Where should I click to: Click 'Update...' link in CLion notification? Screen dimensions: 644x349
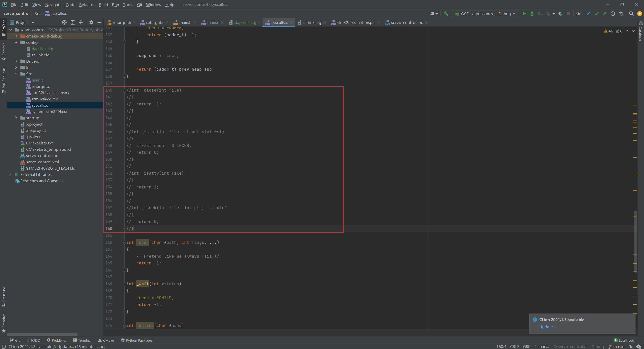pyautogui.click(x=547, y=326)
